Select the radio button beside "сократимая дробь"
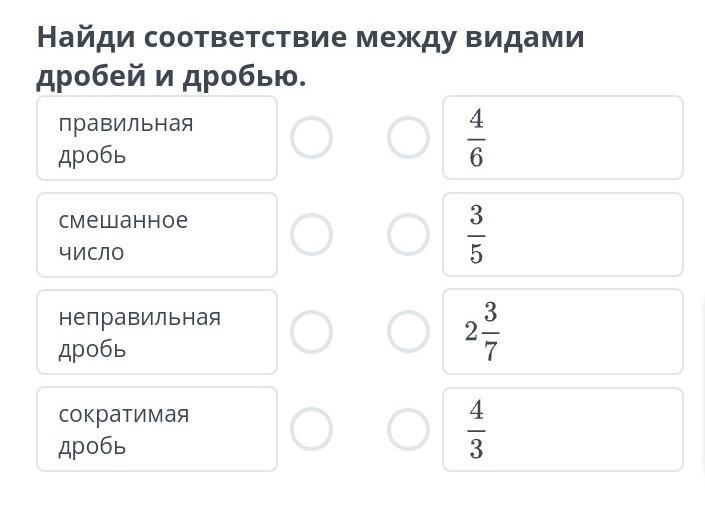Image resolution: width=705 pixels, height=526 pixels. pyautogui.click(x=311, y=429)
